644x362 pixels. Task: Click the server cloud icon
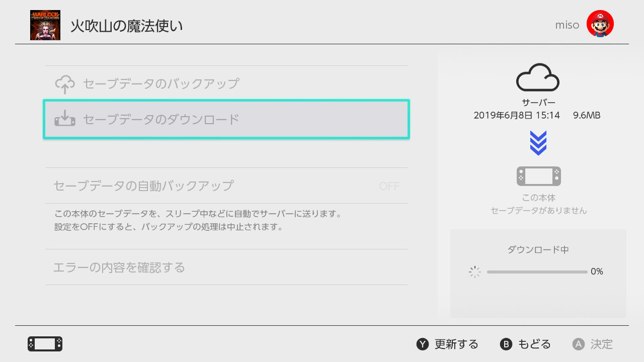tap(537, 77)
